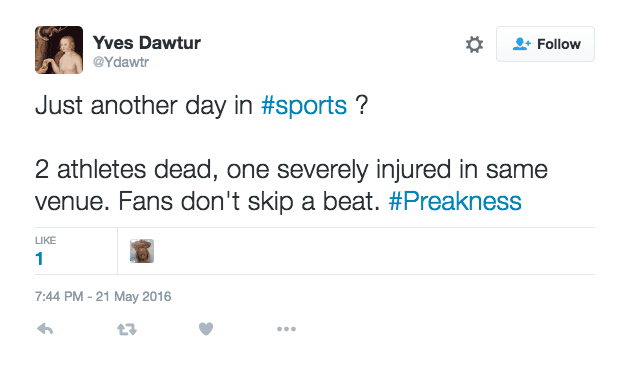
Task: Retweet this post via the retweet icon
Action: (x=127, y=329)
